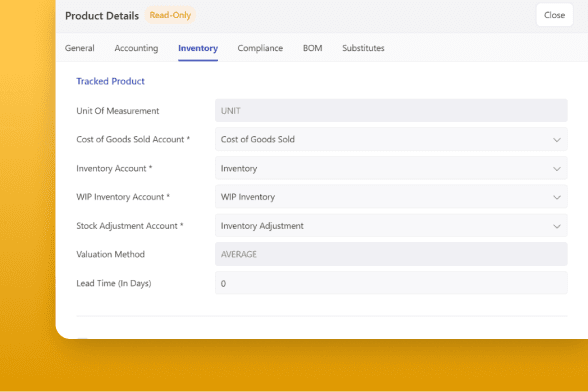Click the chevron arrow in Cost of Goods Sold field

[x=556, y=140]
